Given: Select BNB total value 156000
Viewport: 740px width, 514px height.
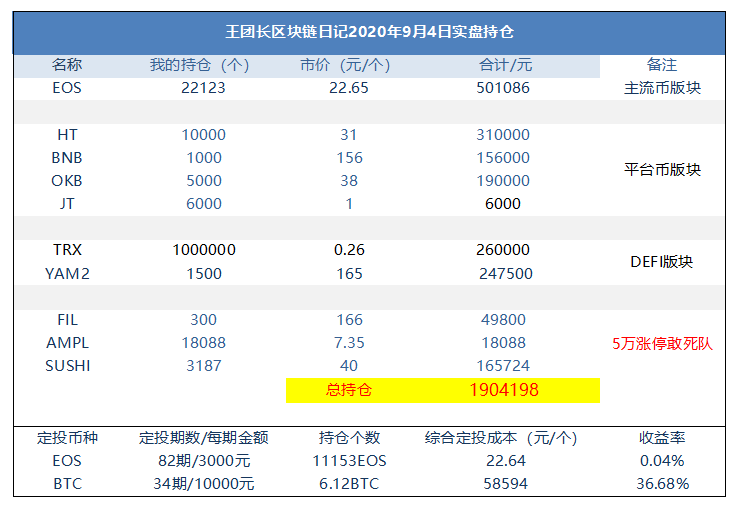Looking at the screenshot, I should click(x=503, y=158).
